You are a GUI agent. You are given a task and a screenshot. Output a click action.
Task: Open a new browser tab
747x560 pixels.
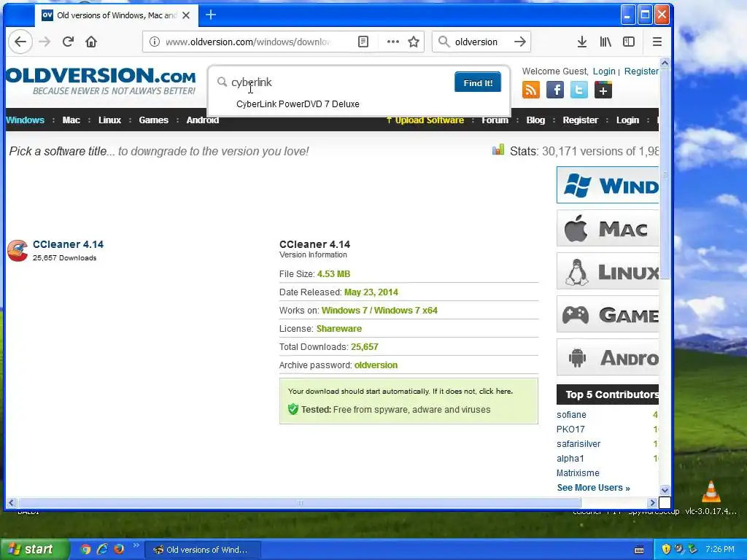(211, 15)
